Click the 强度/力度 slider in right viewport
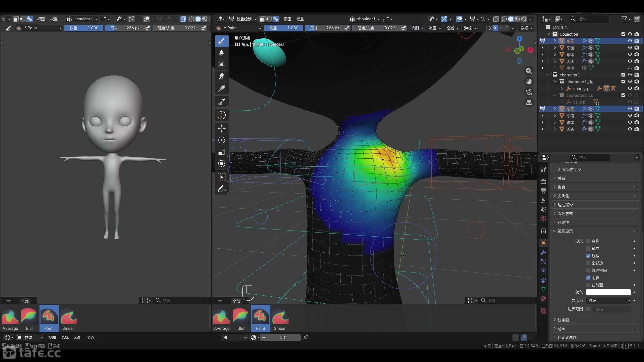 coord(376,28)
